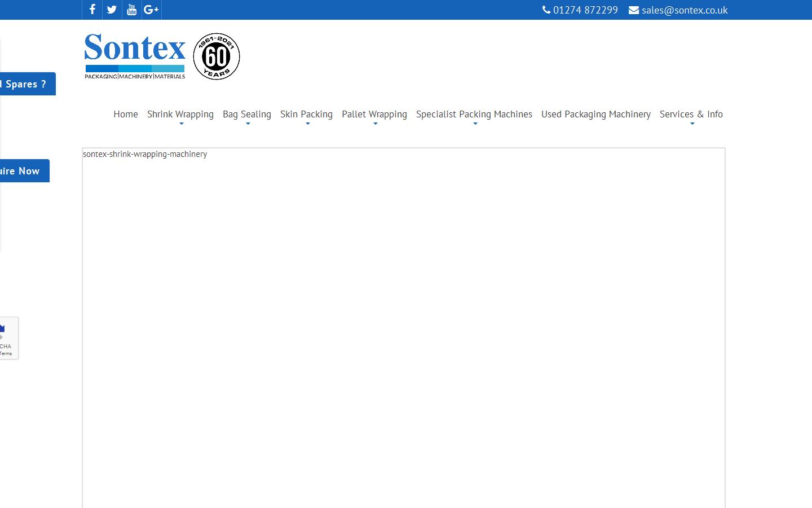Open the Facebook icon in the header
The width and height of the screenshot is (812, 508).
point(92,10)
